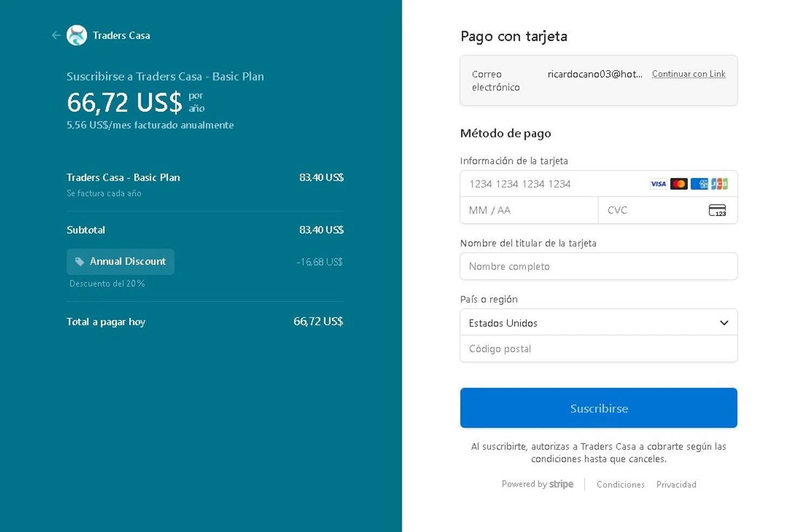This screenshot has height=532, width=810.
Task: Click 'Nombre del titular de la tarjeta' label
Action: (528, 243)
